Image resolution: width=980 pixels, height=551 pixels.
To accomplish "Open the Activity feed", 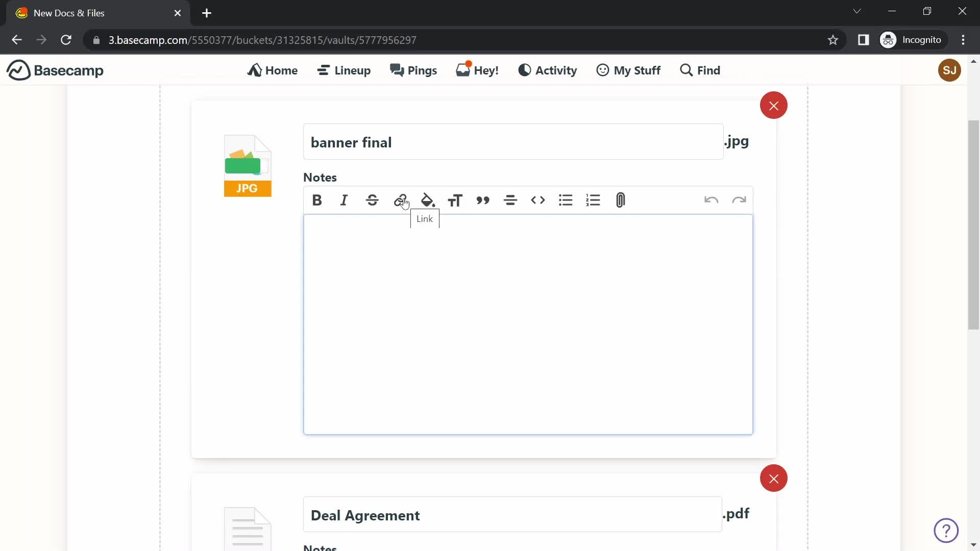I will point(547,70).
